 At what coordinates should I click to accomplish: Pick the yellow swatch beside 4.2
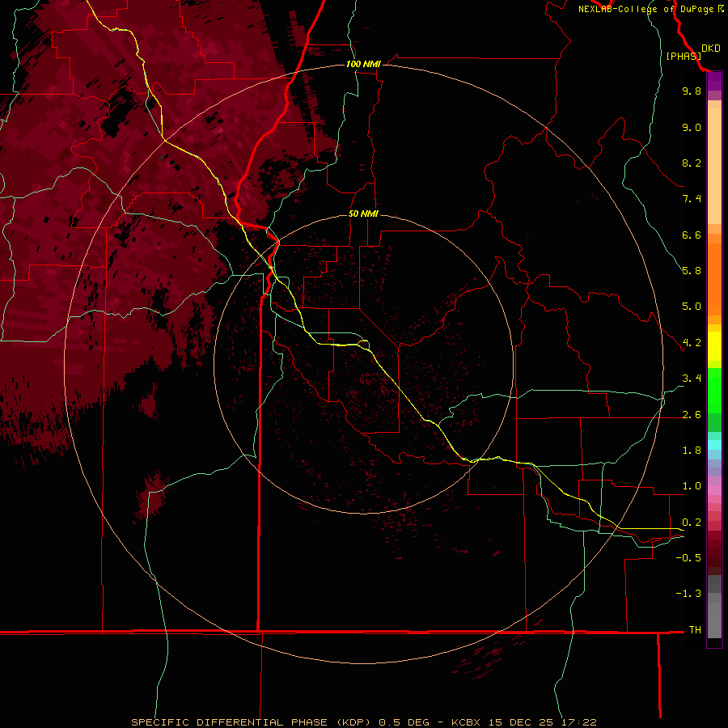coord(714,346)
